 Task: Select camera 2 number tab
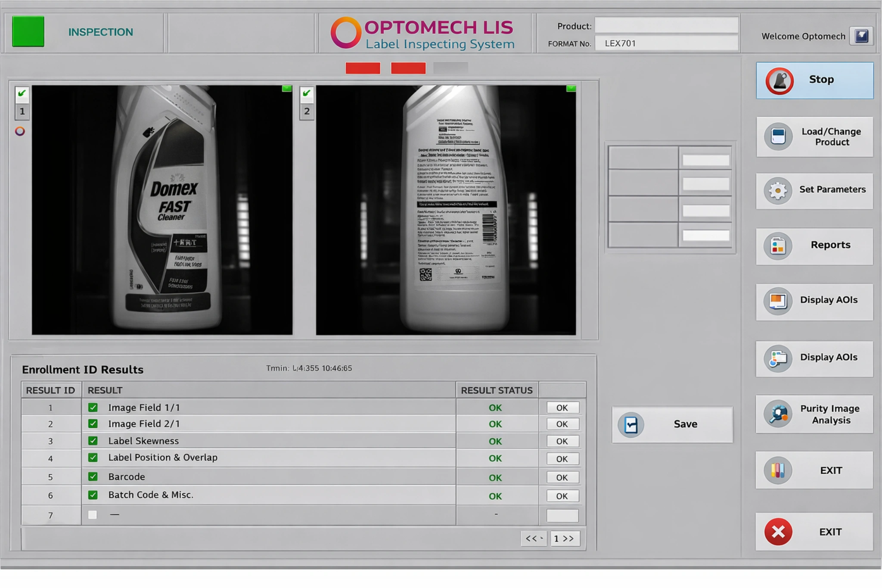(306, 112)
